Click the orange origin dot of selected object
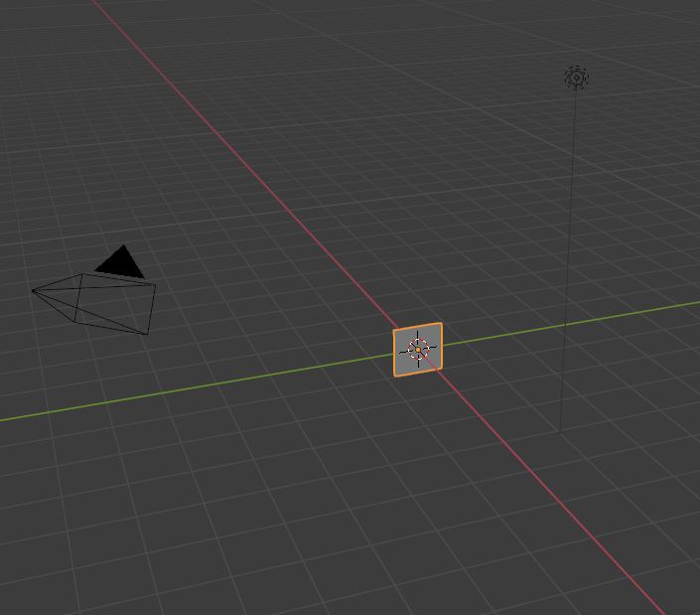The height and width of the screenshot is (615, 700). [x=418, y=350]
